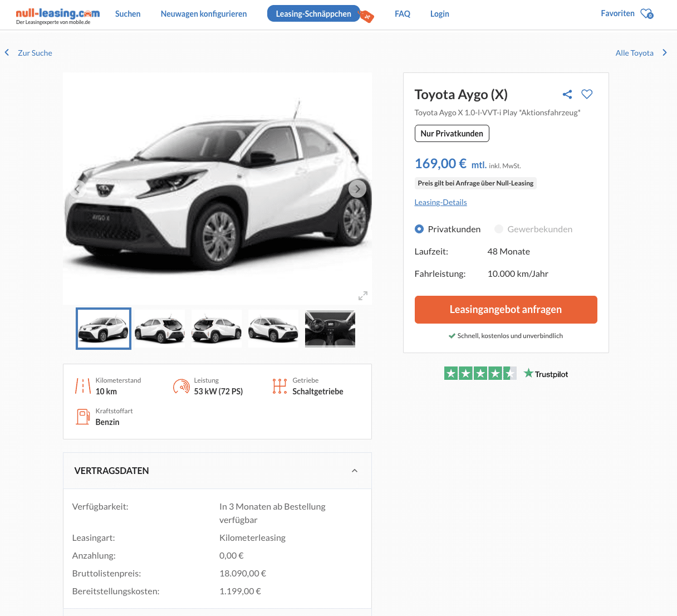Add car to favorites with heart icon
The image size is (677, 616).
(x=587, y=94)
